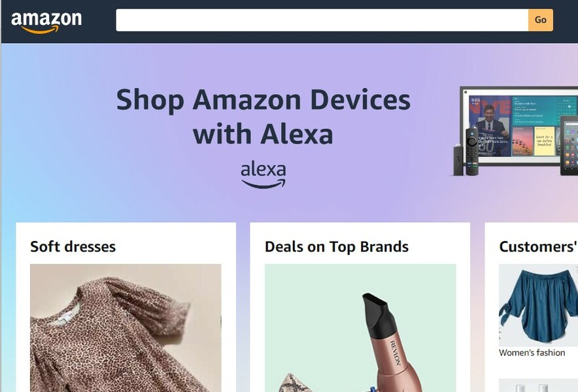Click the thumbnail below Women's fashion

coord(538,385)
